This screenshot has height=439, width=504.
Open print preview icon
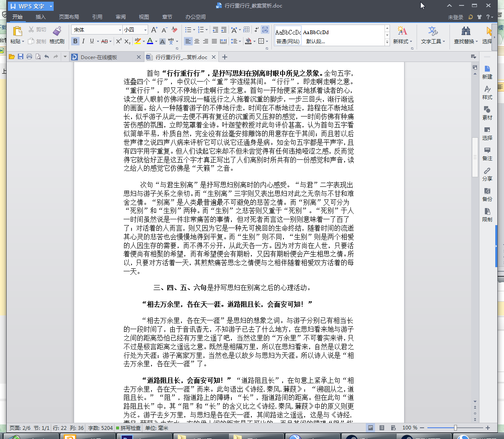tap(38, 57)
